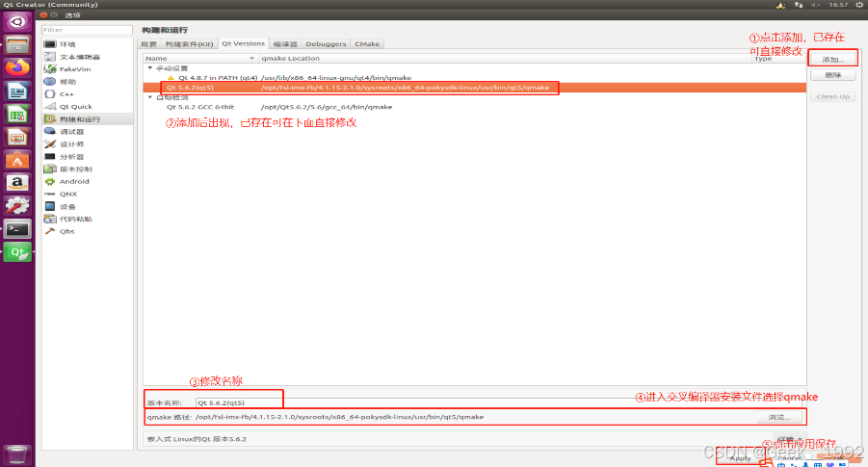
Task: Select the 设备 options category
Action: click(x=88, y=206)
